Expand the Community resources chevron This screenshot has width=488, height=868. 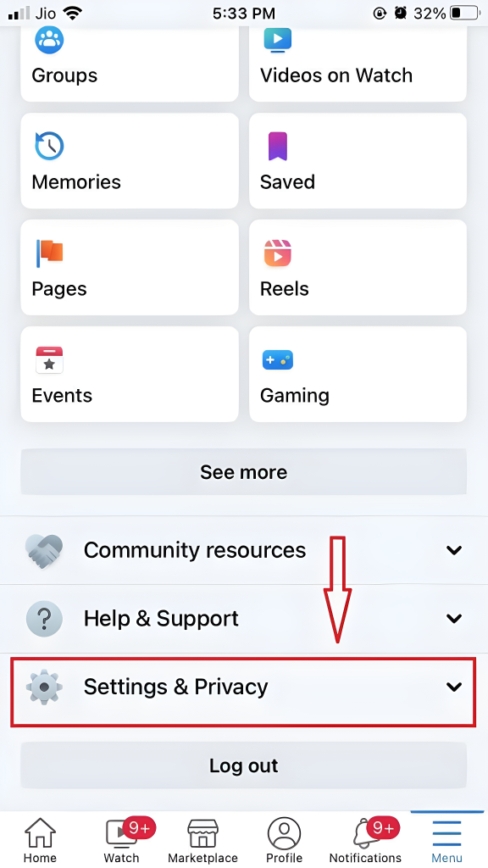pyautogui.click(x=454, y=550)
